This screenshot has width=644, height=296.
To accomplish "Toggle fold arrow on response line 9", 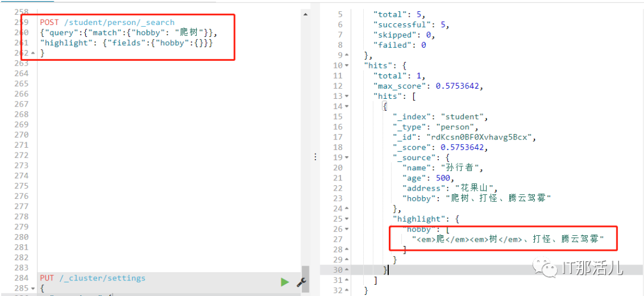I will pos(346,55).
